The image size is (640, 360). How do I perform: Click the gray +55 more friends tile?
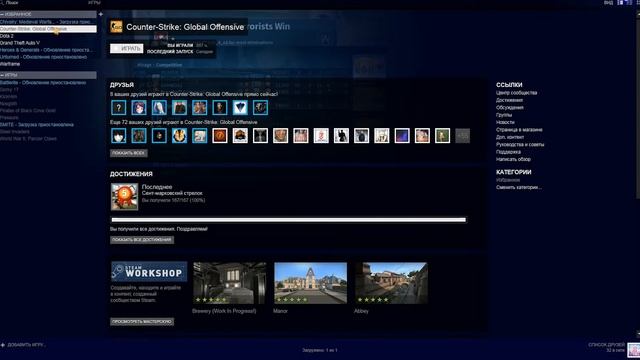coord(462,136)
